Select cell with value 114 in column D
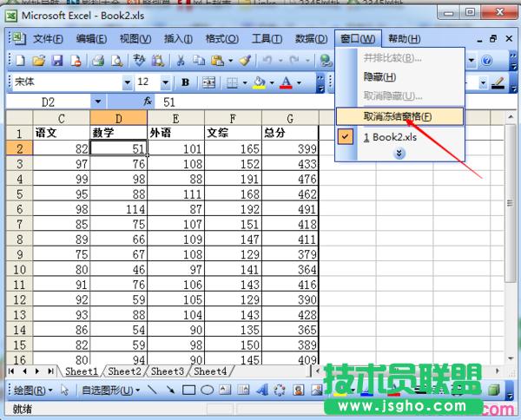The width and height of the screenshot is (521, 420). [118, 208]
